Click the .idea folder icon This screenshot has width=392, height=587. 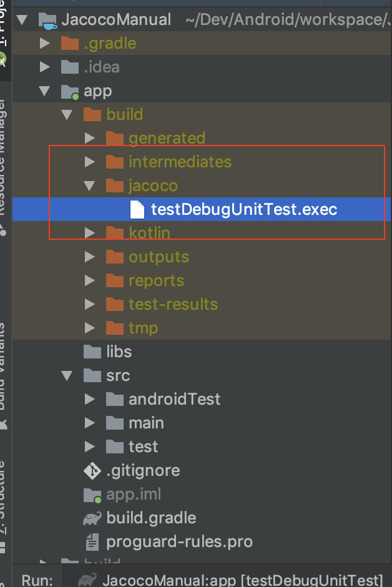click(x=70, y=67)
